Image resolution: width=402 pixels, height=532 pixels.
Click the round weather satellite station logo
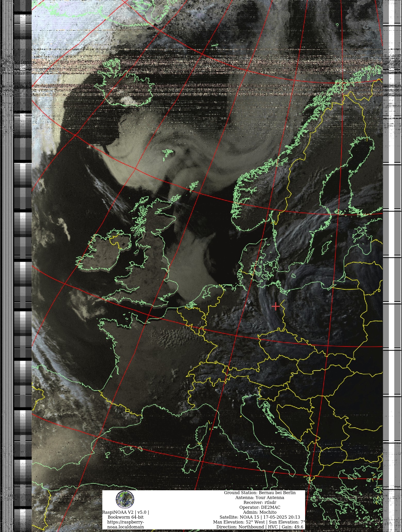coord(125,500)
